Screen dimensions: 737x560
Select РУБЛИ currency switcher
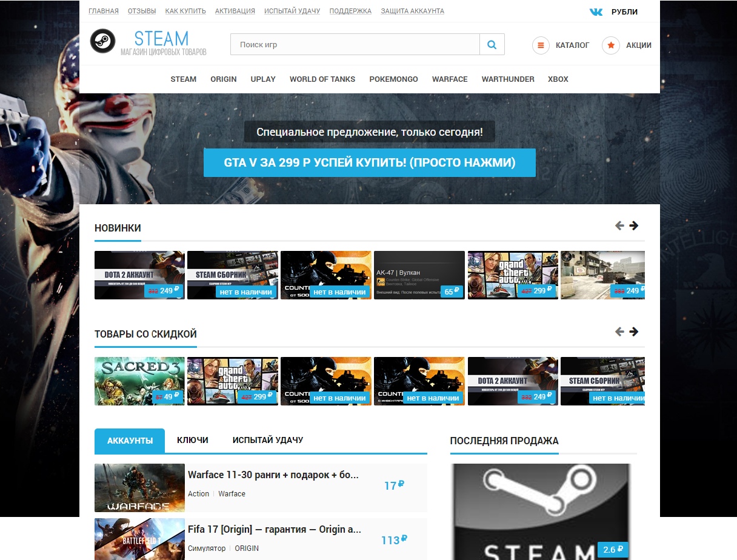(x=624, y=12)
